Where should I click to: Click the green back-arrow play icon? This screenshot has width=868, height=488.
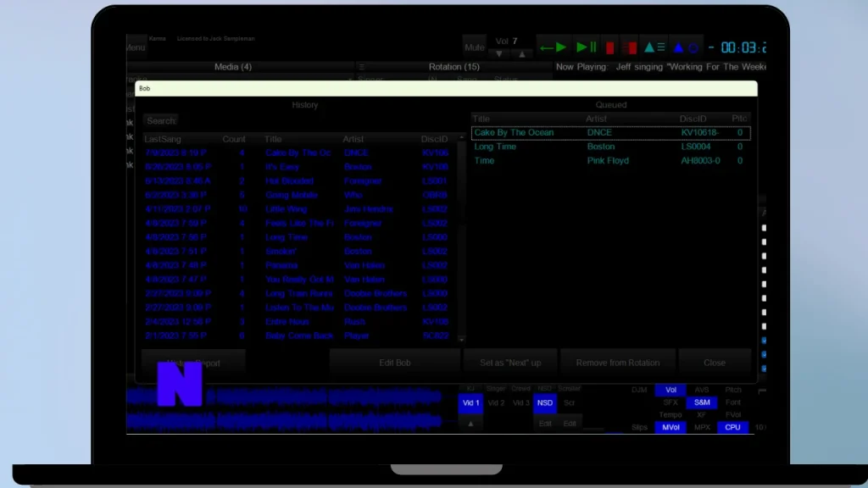[x=553, y=47]
